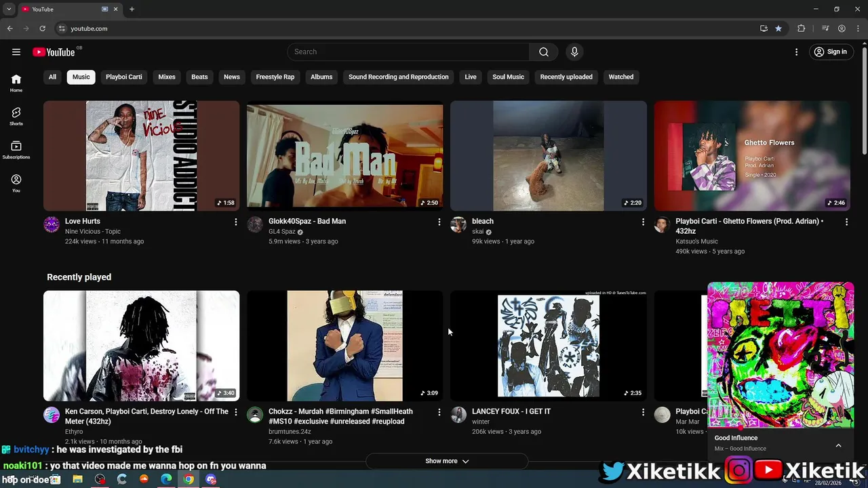Open options menu for Off The Meter video
Screen dimensions: 868x488
click(x=236, y=412)
